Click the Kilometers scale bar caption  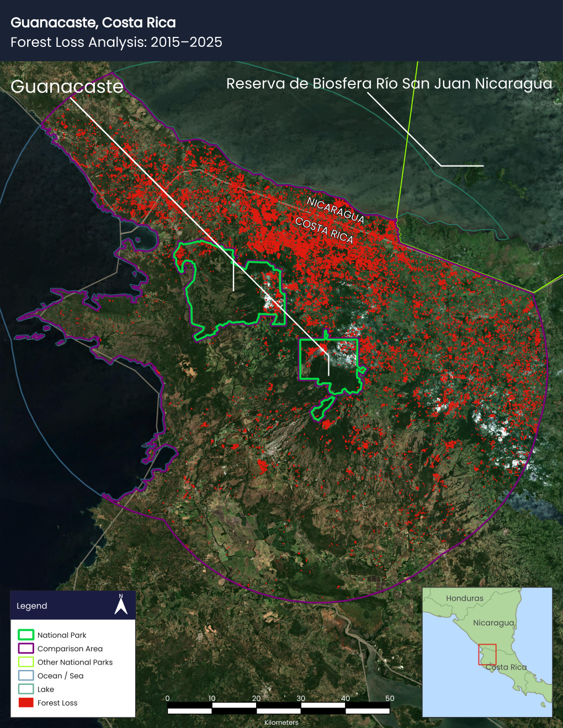(x=281, y=722)
